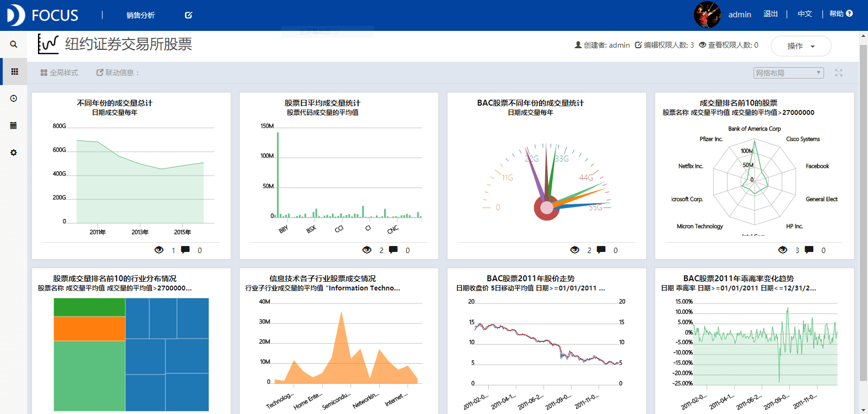The width and height of the screenshot is (868, 414).
Task: Open the 网格布局 layout dropdown
Action: tap(789, 73)
